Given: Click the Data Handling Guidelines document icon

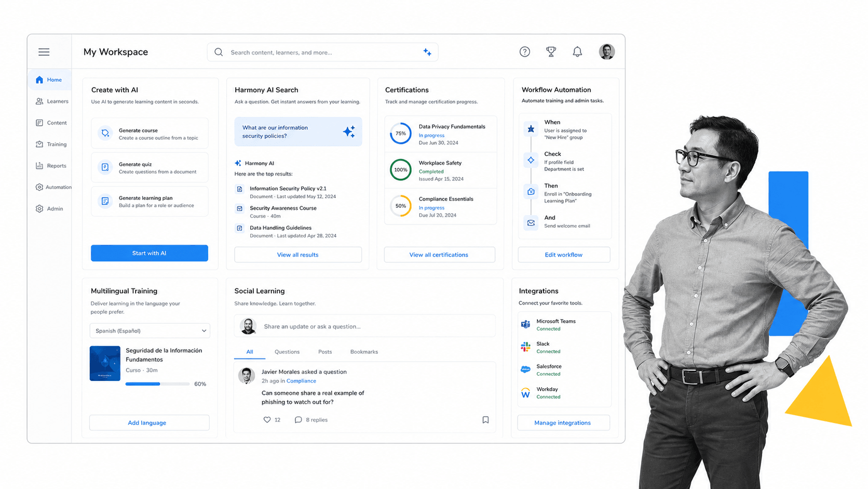Looking at the screenshot, I should tap(240, 228).
